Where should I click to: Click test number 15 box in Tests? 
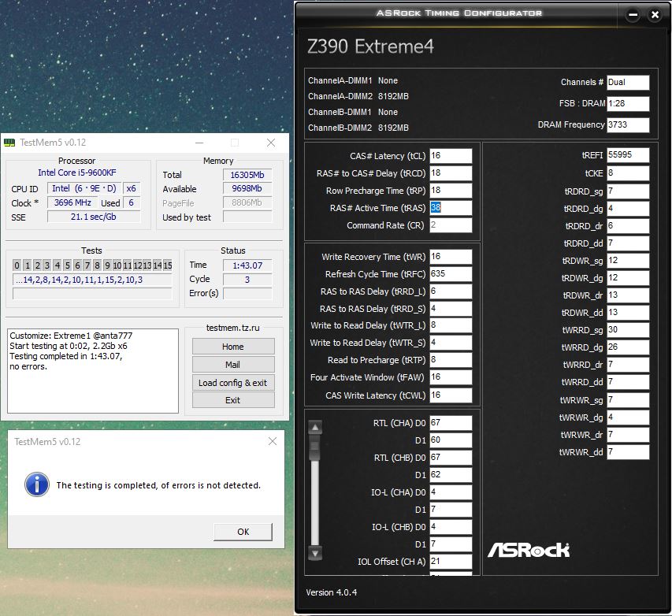pos(168,265)
